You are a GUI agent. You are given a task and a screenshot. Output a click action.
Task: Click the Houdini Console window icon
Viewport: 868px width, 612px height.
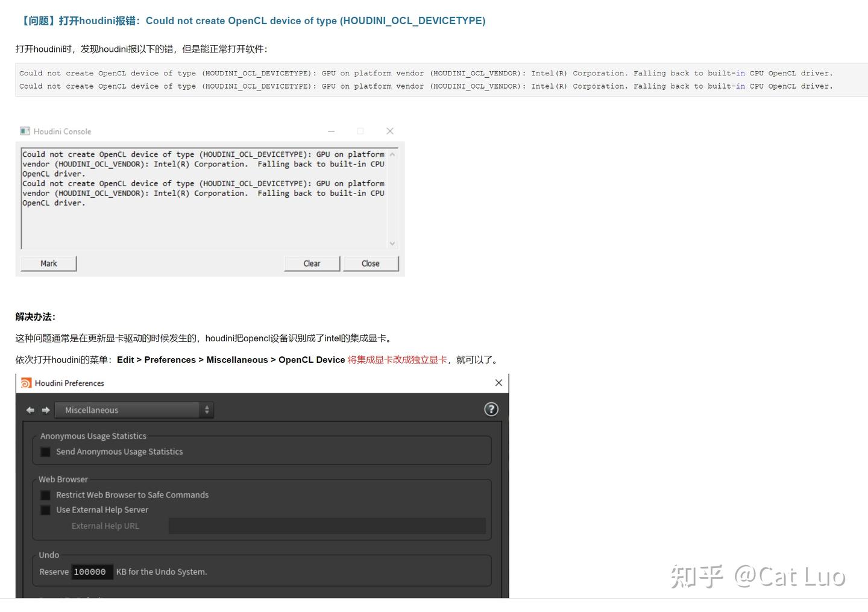(25, 131)
